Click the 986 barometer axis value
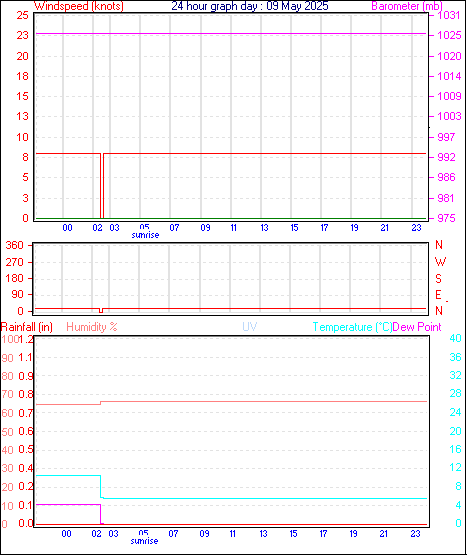 pyautogui.click(x=446, y=177)
